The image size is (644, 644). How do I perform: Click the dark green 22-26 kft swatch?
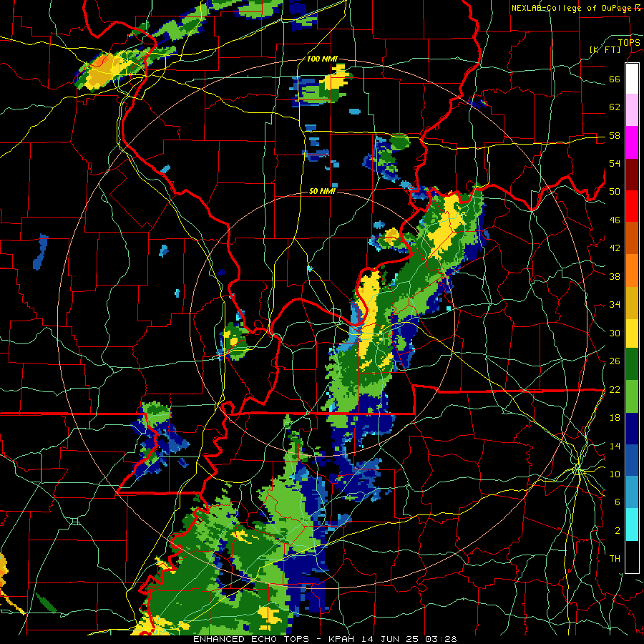pos(632,364)
